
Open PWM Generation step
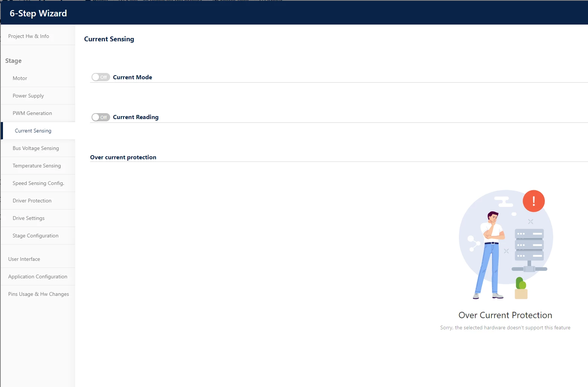38,113
